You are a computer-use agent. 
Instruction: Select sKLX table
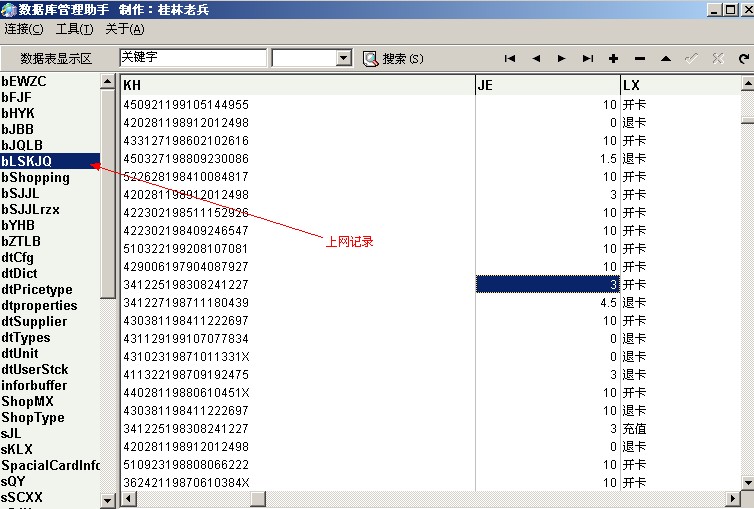point(17,449)
